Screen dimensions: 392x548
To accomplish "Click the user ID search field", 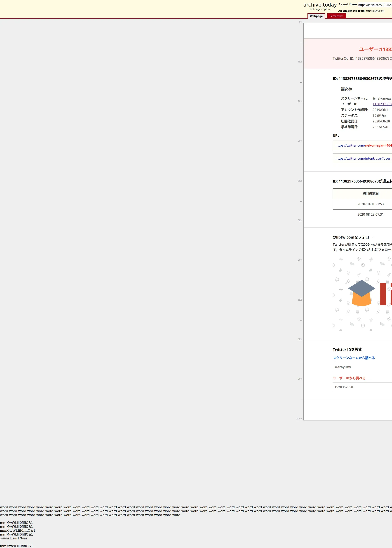I will (x=362, y=387).
